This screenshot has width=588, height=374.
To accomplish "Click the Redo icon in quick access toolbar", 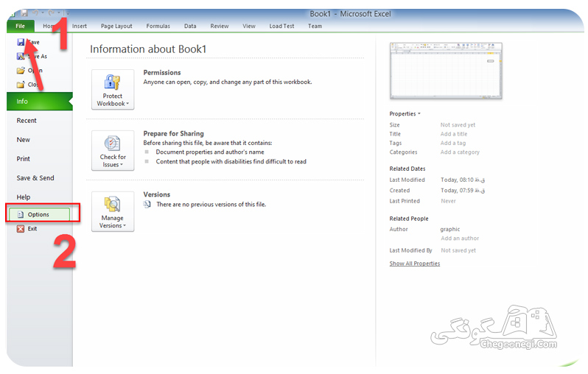I will (x=52, y=13).
